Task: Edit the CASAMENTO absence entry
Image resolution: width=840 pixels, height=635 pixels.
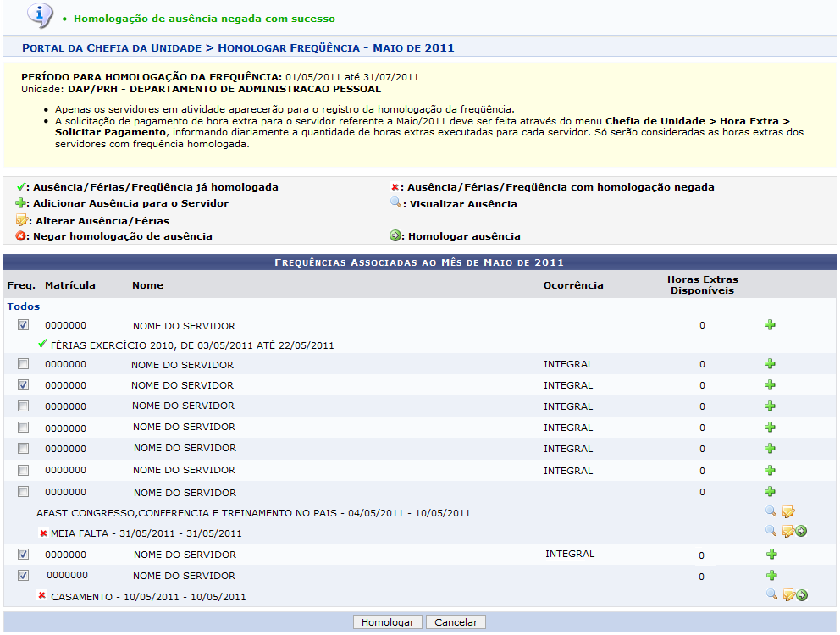Action: coord(787,594)
